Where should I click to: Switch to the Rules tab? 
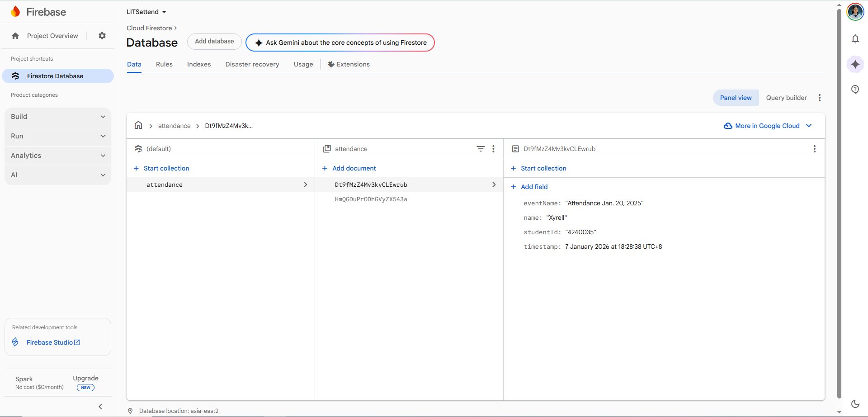click(x=164, y=64)
